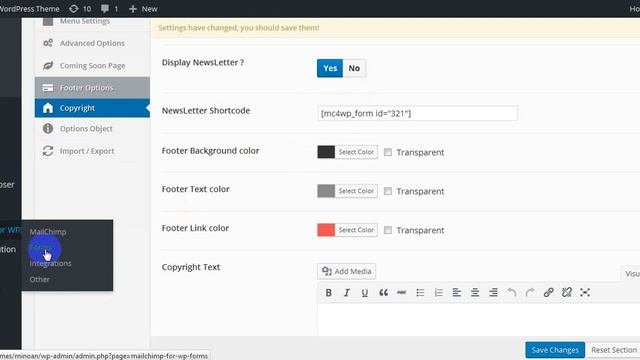Open Select Color for Footer Link
Screen dimensions: 640x360
(356, 230)
